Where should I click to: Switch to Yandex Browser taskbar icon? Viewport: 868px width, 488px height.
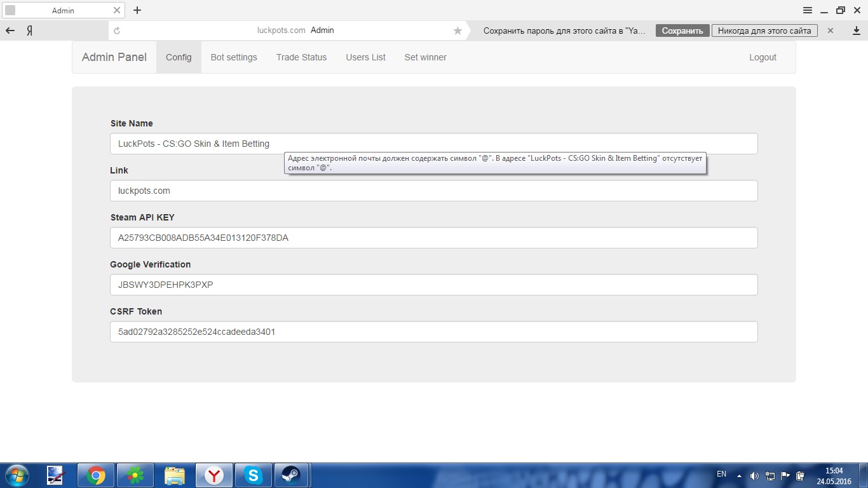pyautogui.click(x=214, y=475)
